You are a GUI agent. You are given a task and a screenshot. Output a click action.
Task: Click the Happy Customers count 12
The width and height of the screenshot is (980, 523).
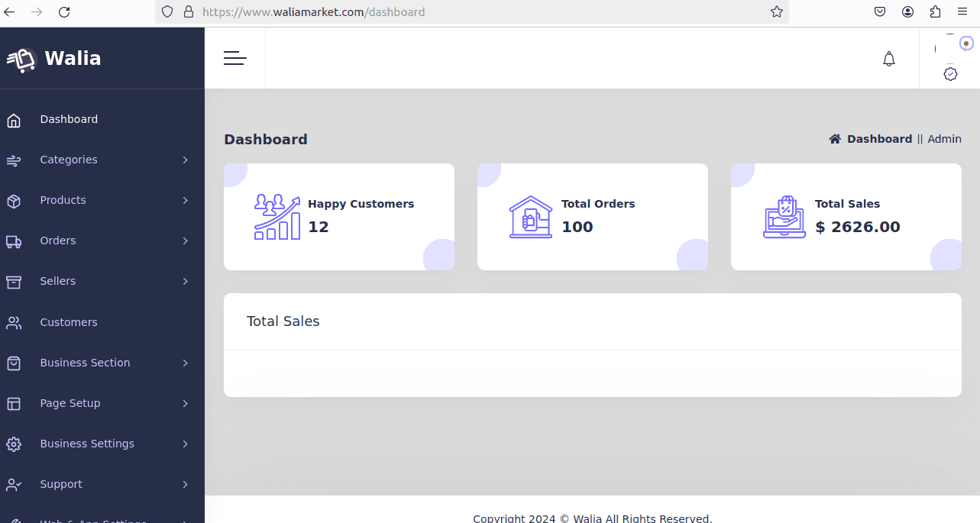click(319, 227)
